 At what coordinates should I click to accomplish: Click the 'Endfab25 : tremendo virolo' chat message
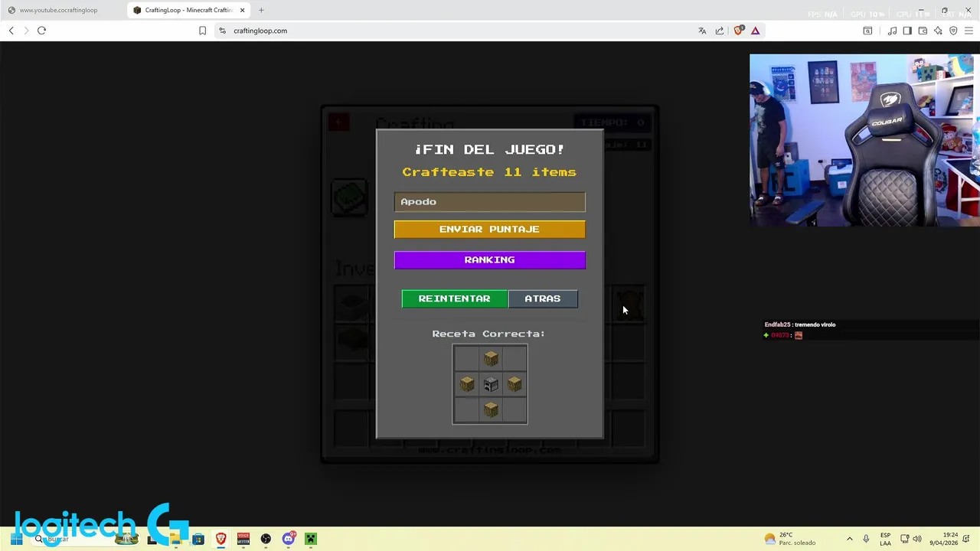coord(800,324)
